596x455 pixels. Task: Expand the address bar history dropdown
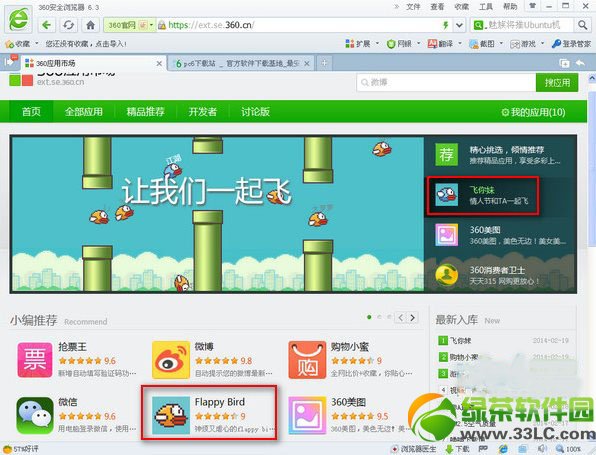point(460,25)
